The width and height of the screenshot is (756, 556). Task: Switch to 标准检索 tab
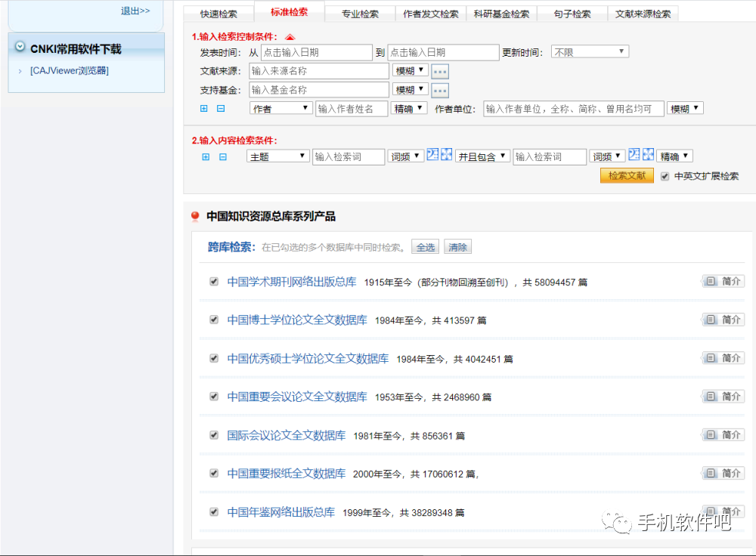click(x=290, y=11)
